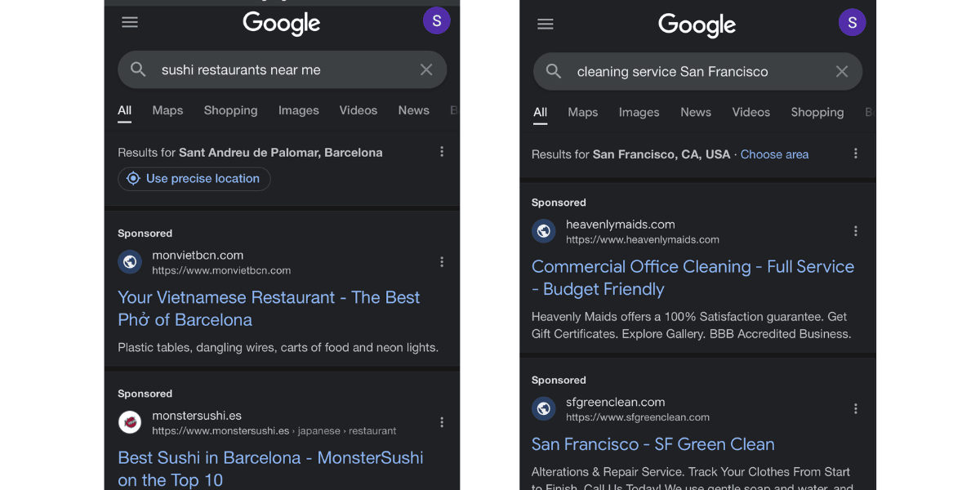
Task: Open three-dot menu for sfgreenclean.com ad
Action: tap(856, 408)
